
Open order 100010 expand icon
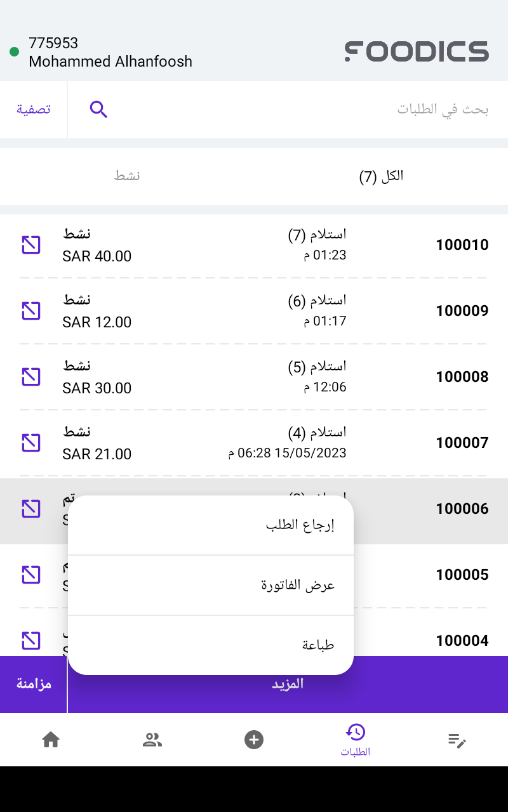point(31,245)
